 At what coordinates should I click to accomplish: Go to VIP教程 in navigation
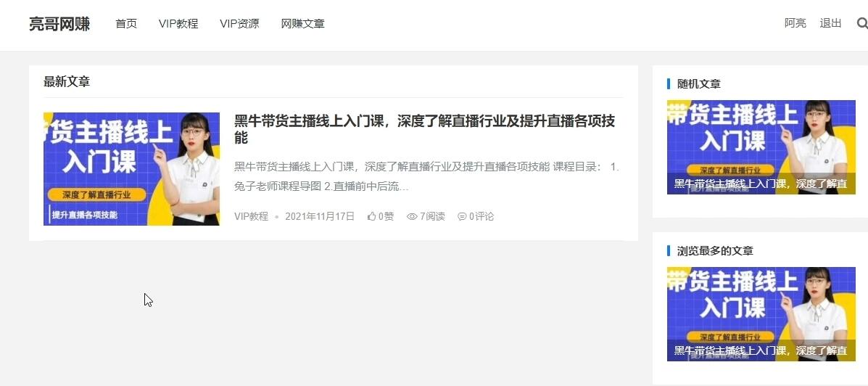pos(178,24)
